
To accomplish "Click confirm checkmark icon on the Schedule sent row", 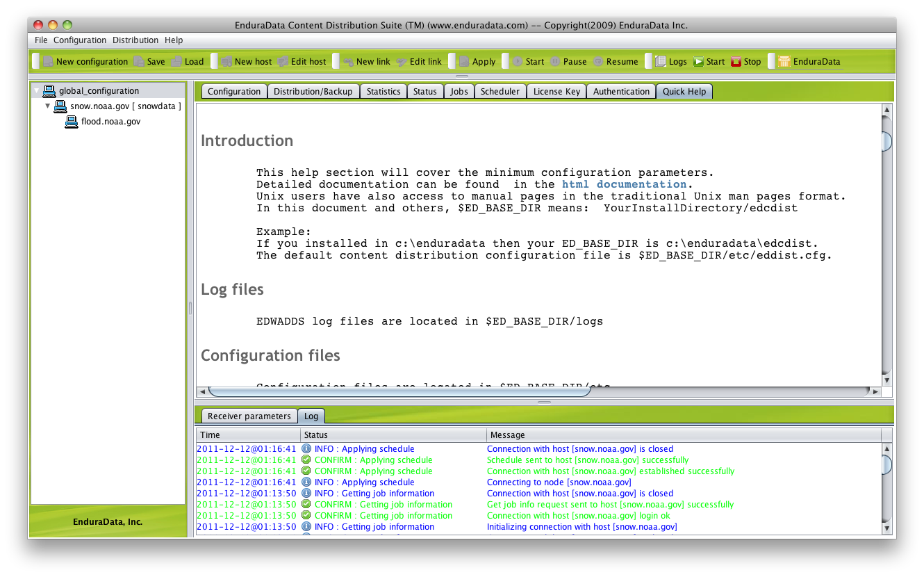I will (306, 460).
